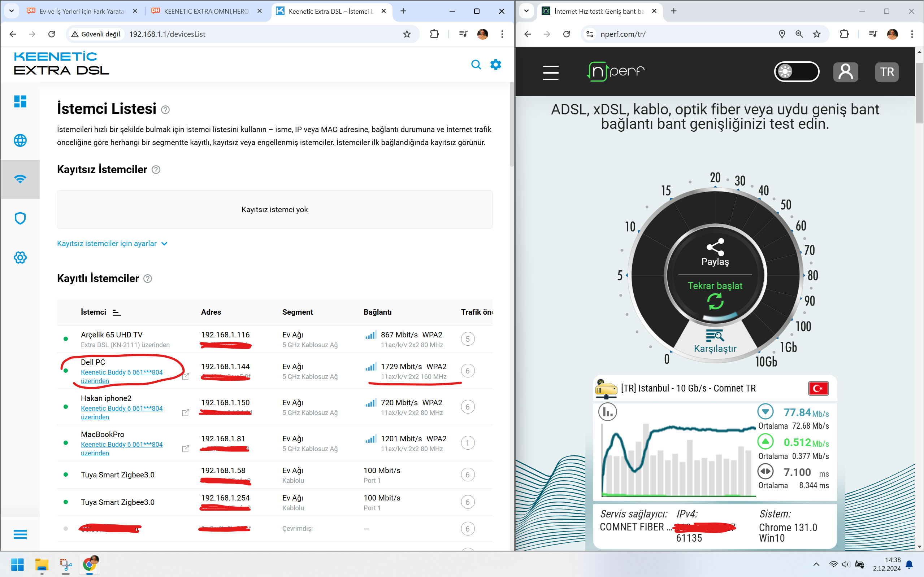Click the location pin icon in nPerf address bar

tap(782, 34)
